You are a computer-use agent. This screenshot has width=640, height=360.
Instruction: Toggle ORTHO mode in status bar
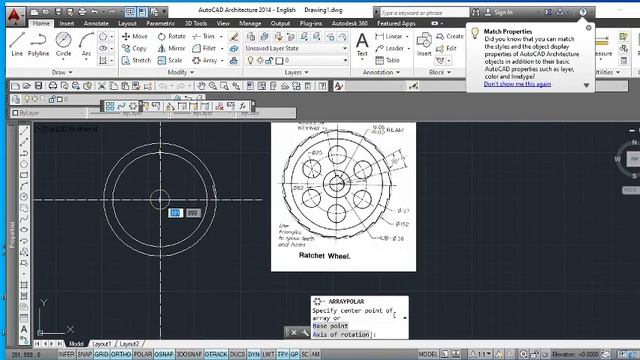click(121, 354)
